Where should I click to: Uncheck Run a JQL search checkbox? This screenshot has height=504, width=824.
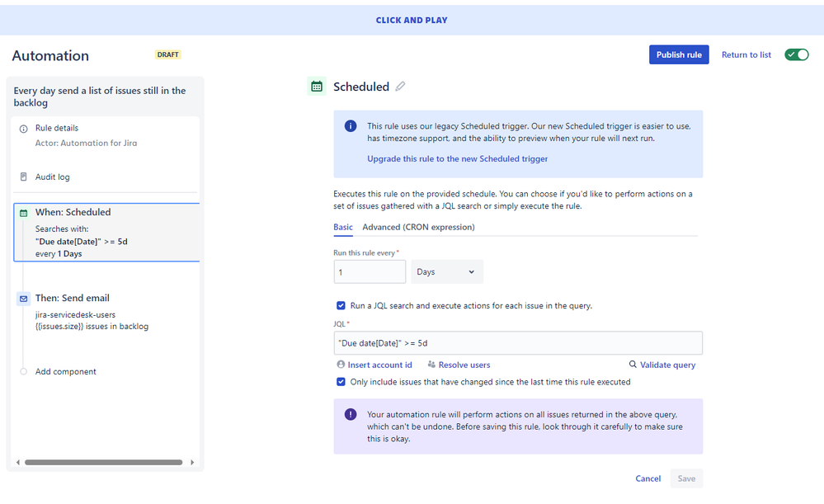[341, 305]
